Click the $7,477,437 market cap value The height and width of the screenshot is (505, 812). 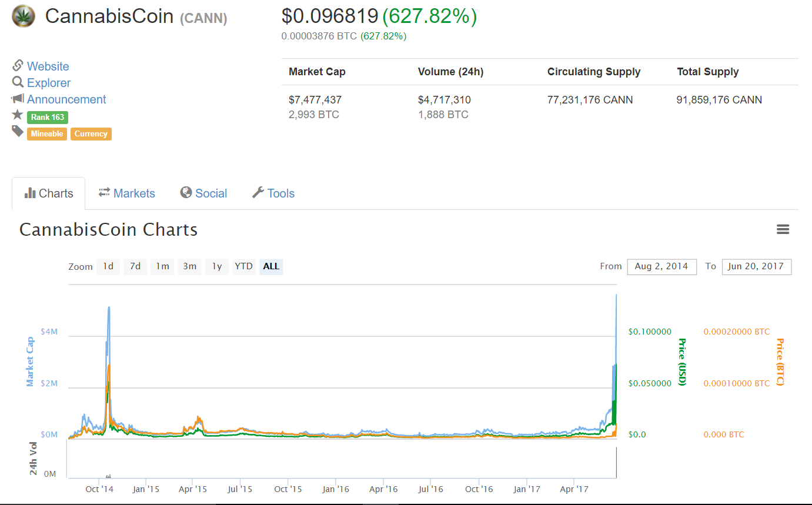pyautogui.click(x=315, y=100)
